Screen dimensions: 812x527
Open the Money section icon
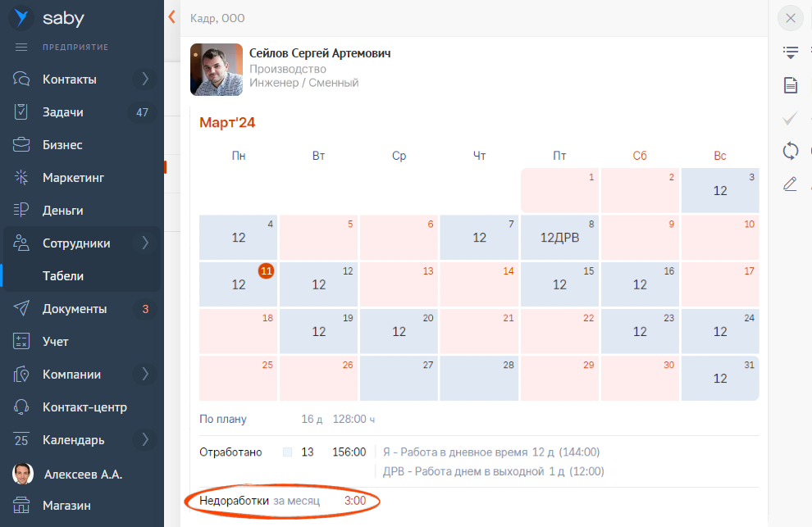point(22,211)
